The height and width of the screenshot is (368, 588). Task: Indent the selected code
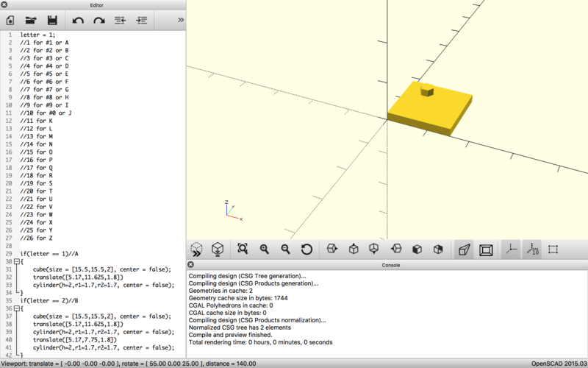tap(141, 21)
